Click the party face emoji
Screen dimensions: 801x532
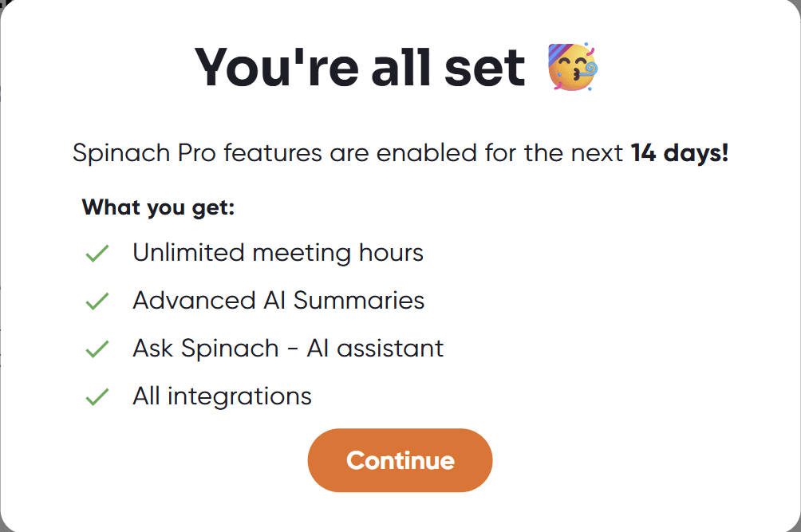point(573,67)
